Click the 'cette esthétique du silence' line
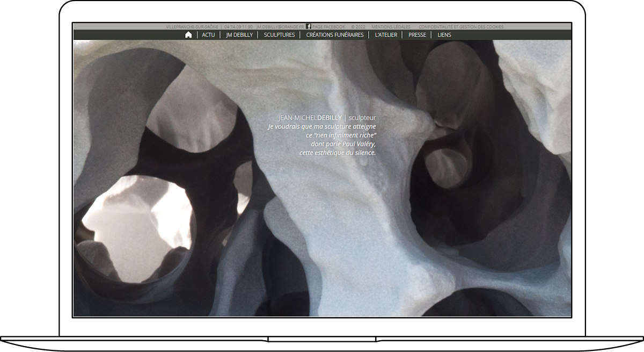Viewport: 644px width, 352px height. pos(338,153)
